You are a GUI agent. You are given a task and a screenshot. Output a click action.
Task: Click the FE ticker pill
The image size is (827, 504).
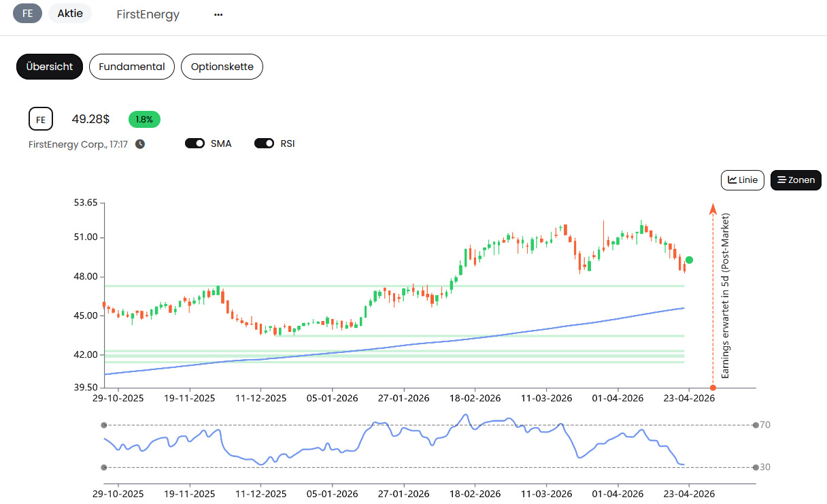28,14
